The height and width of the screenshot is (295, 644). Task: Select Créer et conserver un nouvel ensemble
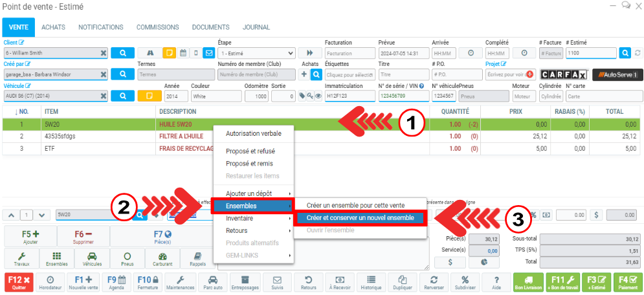[359, 218]
